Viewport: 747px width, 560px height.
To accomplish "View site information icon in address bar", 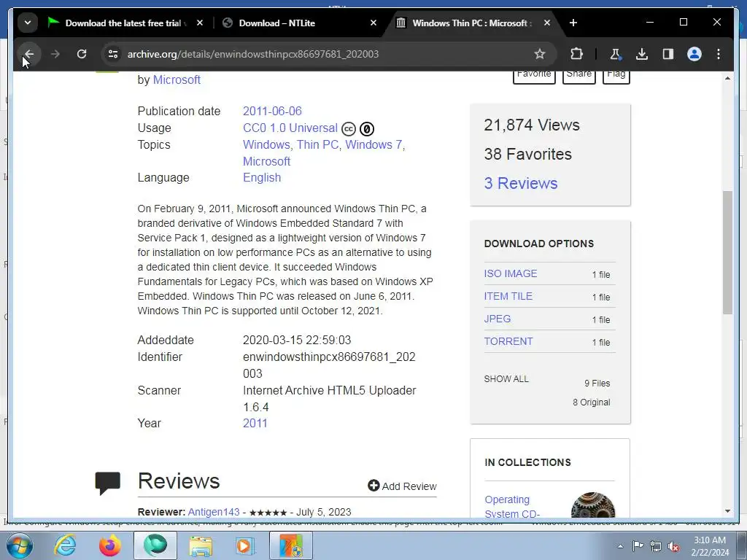I will pos(113,54).
